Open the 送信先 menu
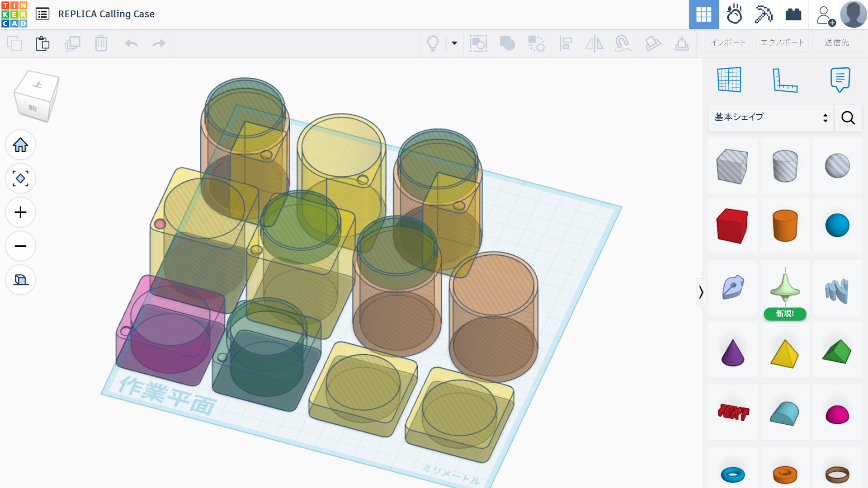The height and width of the screenshot is (488, 868). (x=836, y=43)
